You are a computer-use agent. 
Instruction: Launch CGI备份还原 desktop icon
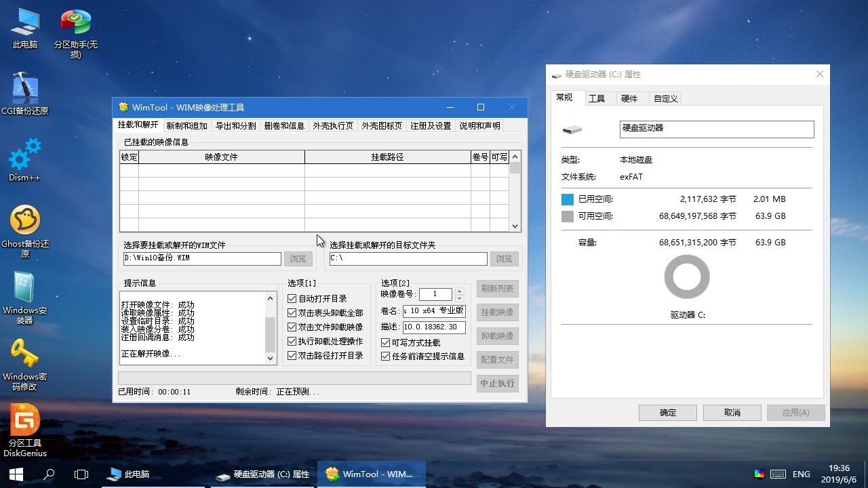[25, 94]
